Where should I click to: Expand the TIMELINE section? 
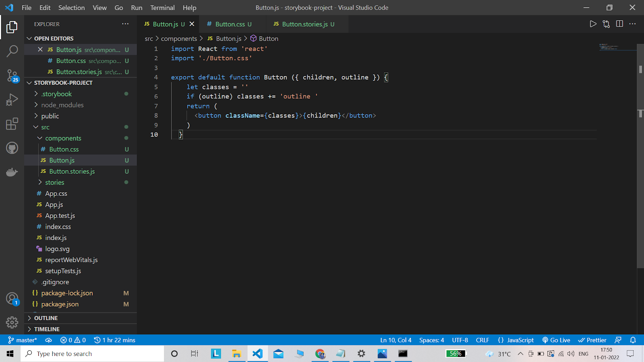click(47, 329)
